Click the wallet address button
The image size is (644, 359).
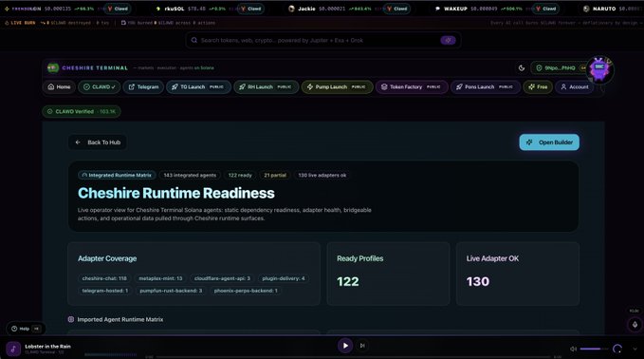[x=560, y=67]
